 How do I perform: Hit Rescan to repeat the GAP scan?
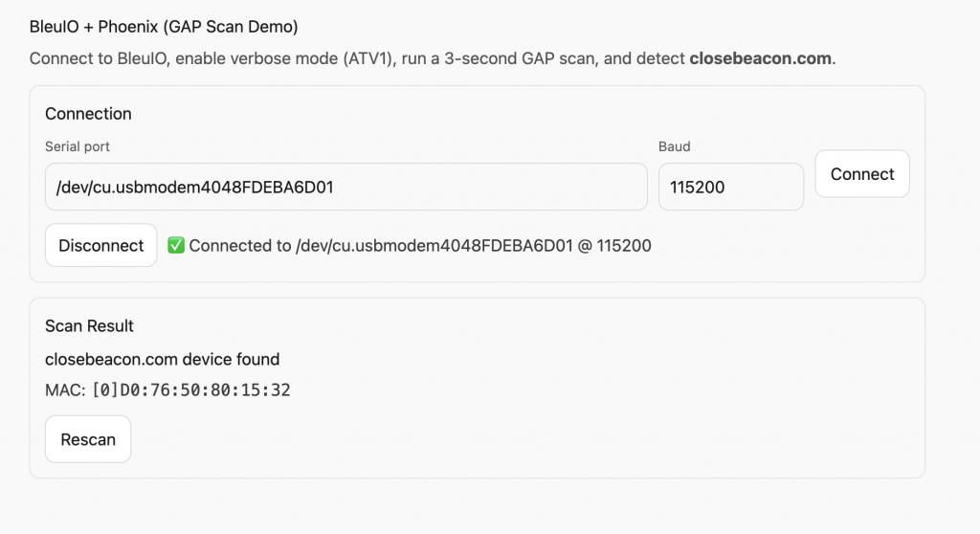(x=88, y=440)
